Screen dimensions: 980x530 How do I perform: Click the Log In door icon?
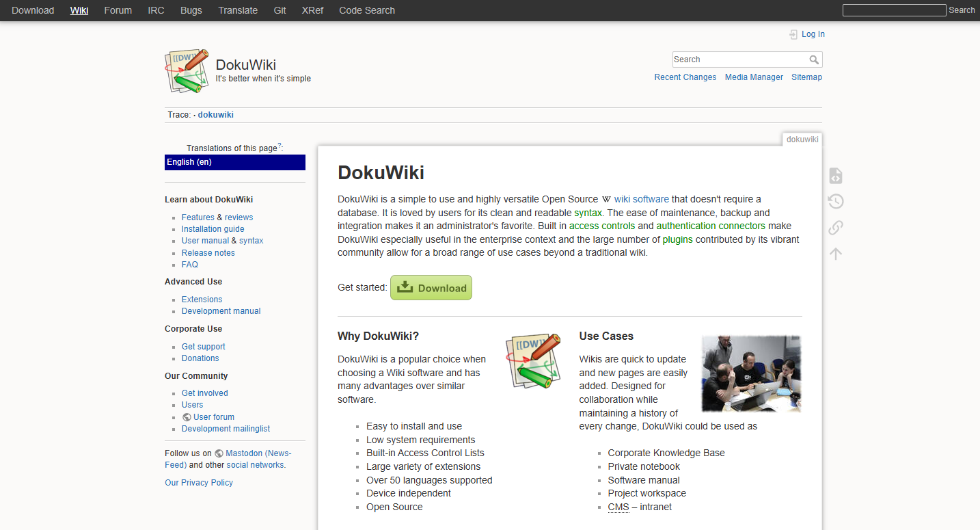pos(793,34)
